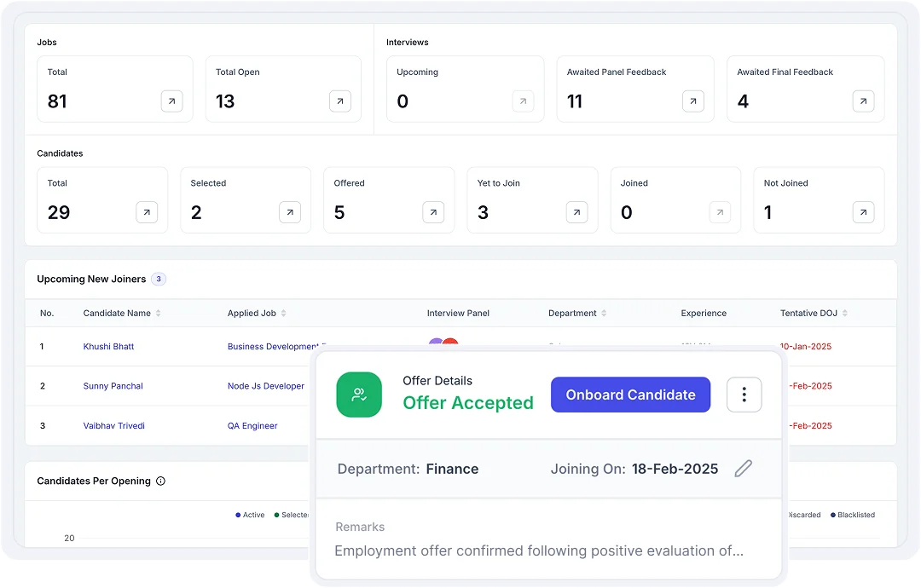Sort by Applied Job column
The height and width of the screenshot is (588, 921).
click(x=283, y=314)
